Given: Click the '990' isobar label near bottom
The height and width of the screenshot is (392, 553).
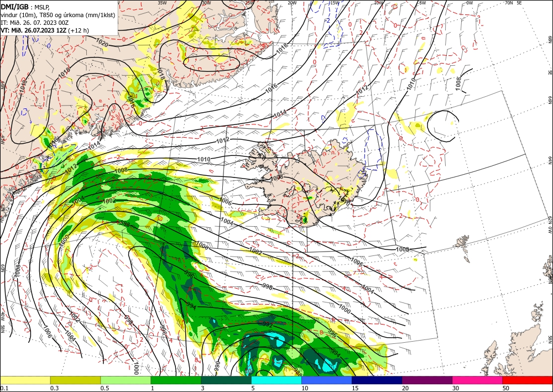Looking at the screenshot, I should click(x=217, y=366).
